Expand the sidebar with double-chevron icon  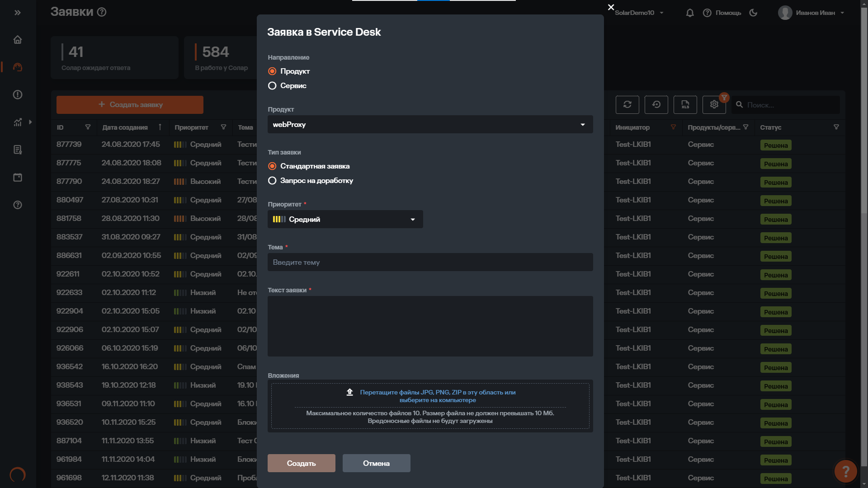[x=18, y=13]
